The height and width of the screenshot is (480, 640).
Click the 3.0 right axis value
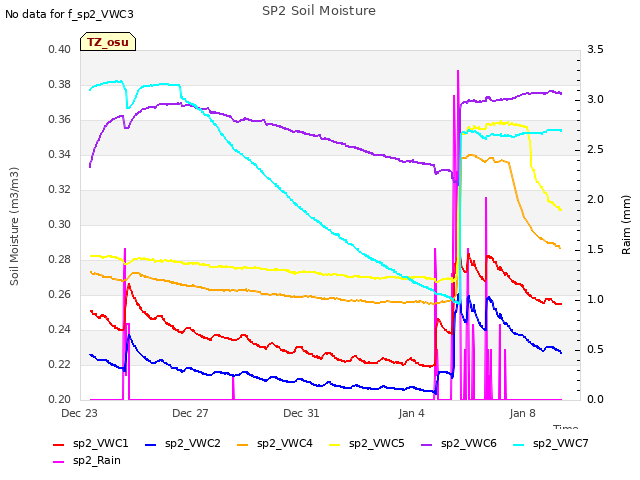[x=596, y=100]
